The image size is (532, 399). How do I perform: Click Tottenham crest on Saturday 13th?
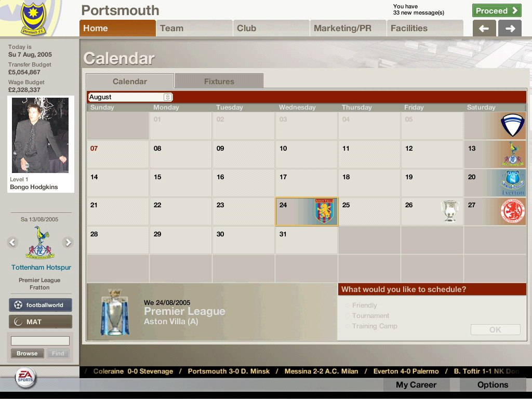(513, 154)
